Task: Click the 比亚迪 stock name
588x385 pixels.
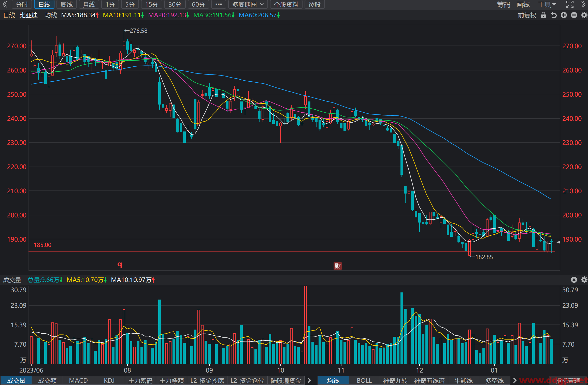Action: tap(28, 15)
